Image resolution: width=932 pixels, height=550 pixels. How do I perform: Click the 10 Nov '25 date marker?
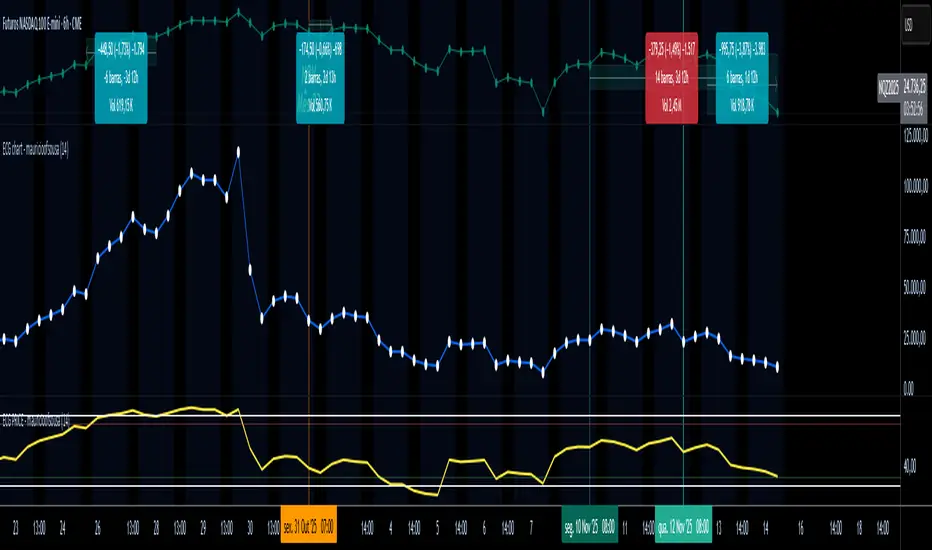point(590,524)
